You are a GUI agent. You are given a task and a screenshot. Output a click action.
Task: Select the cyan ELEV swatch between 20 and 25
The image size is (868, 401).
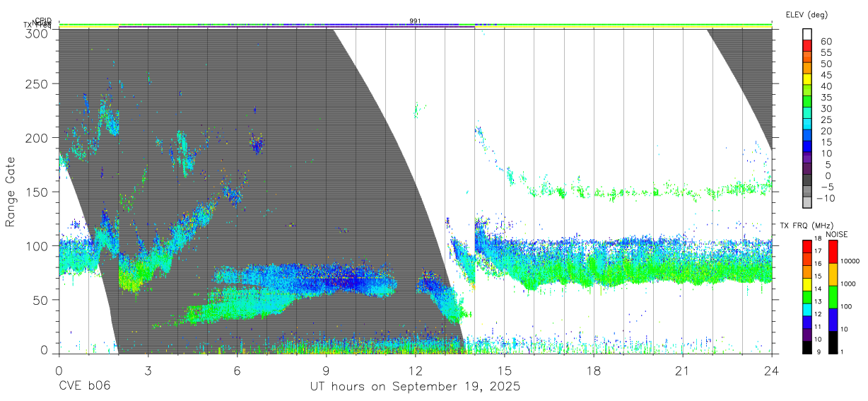(x=807, y=125)
